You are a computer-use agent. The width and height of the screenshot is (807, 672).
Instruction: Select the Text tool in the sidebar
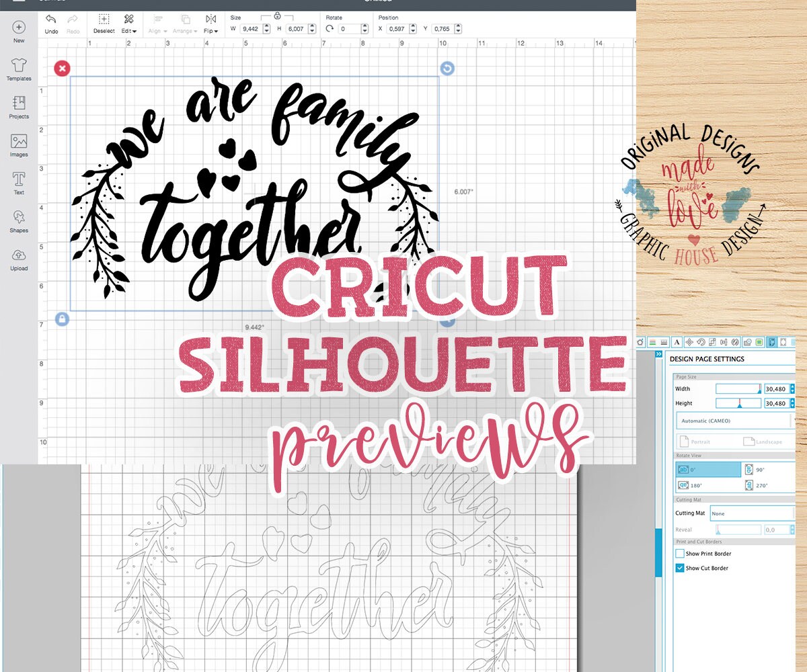tap(18, 183)
